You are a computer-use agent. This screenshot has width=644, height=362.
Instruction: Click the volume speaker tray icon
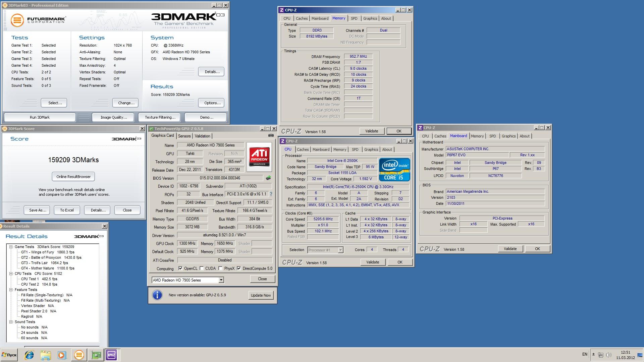tap(609, 355)
